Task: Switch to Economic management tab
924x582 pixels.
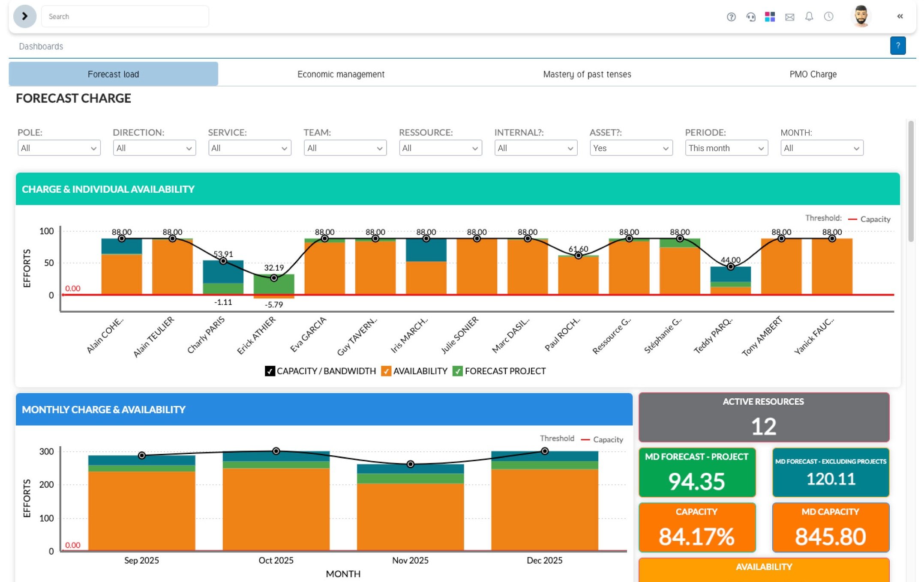Action: coord(341,74)
